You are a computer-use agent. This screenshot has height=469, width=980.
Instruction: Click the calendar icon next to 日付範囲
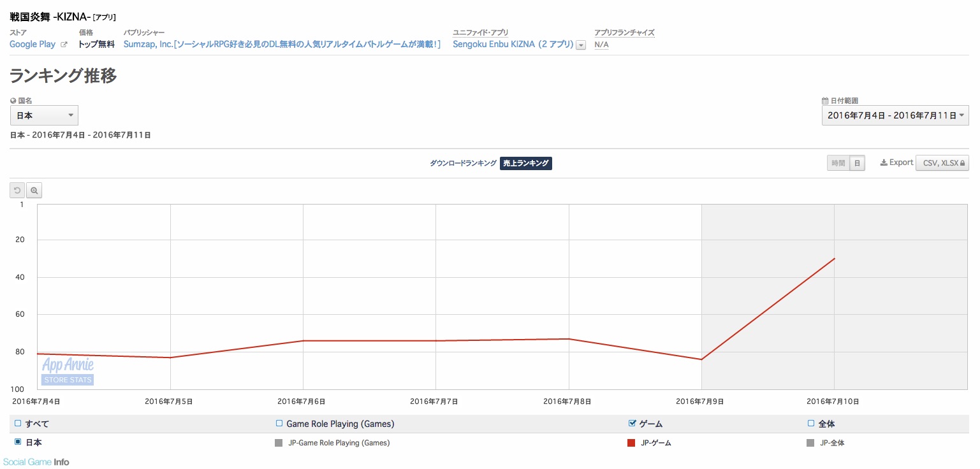point(825,101)
